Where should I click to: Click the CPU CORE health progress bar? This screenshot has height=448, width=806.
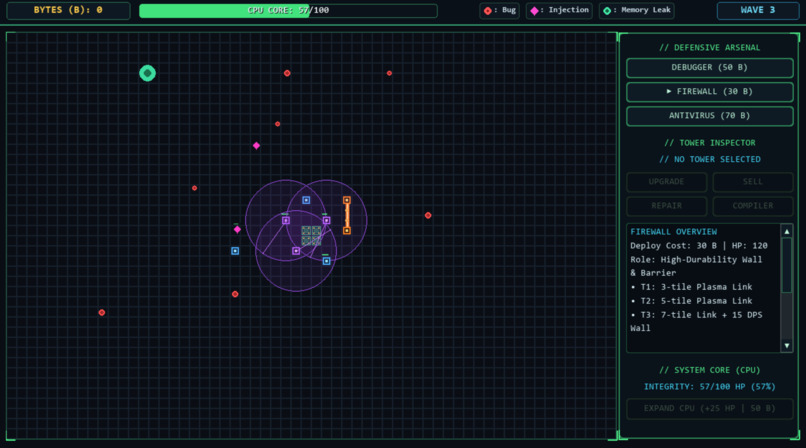[288, 11]
